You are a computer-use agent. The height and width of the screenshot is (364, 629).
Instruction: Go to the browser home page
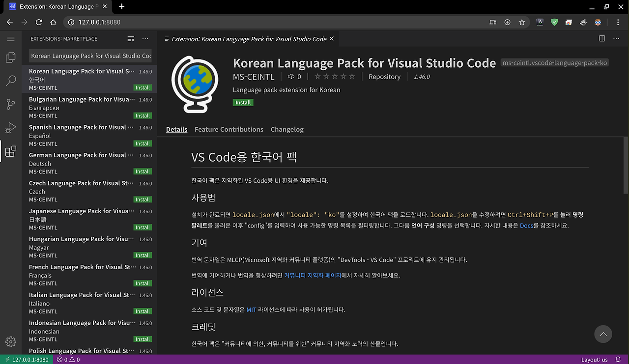pyautogui.click(x=53, y=22)
